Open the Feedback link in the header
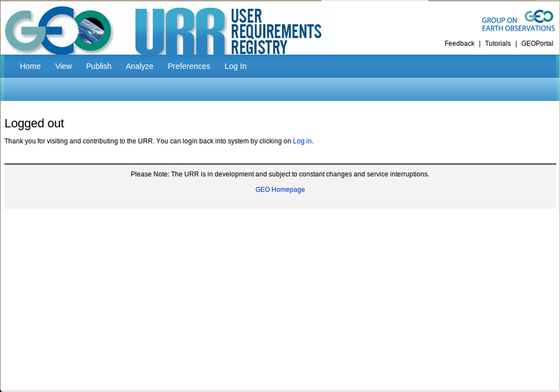This screenshot has width=560, height=392. pyautogui.click(x=459, y=43)
